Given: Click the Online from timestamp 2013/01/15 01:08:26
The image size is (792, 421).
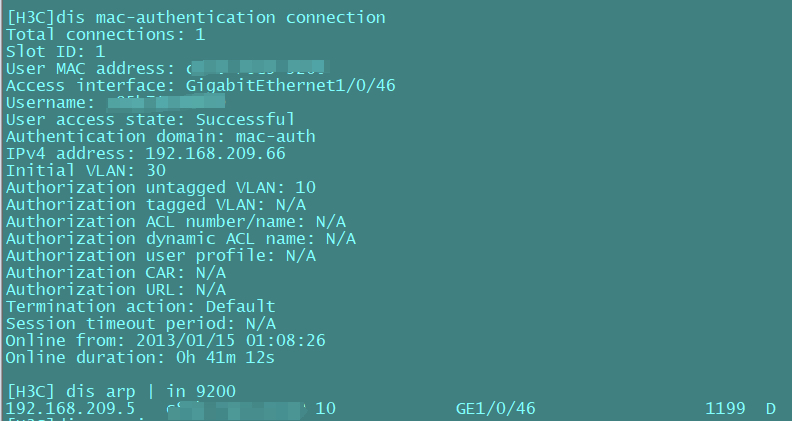Looking at the screenshot, I should coord(231,341).
